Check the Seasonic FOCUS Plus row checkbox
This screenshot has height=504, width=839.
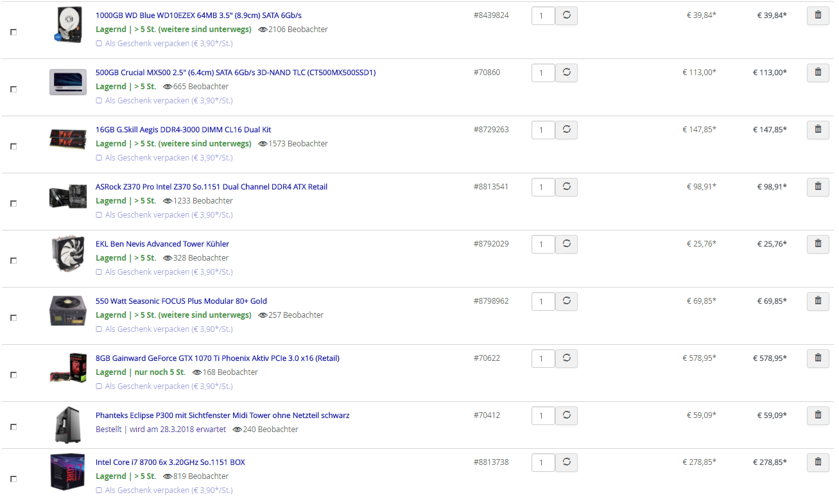(13, 318)
